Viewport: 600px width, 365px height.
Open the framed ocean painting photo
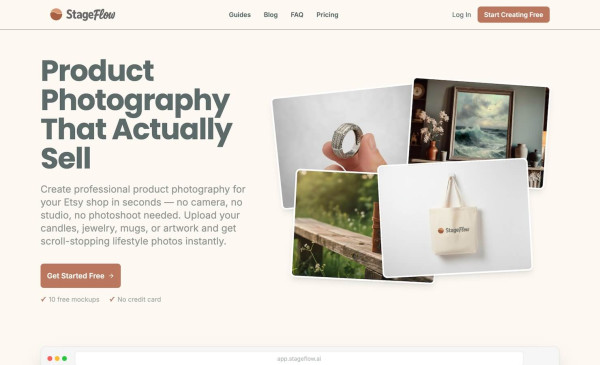tap(480, 121)
